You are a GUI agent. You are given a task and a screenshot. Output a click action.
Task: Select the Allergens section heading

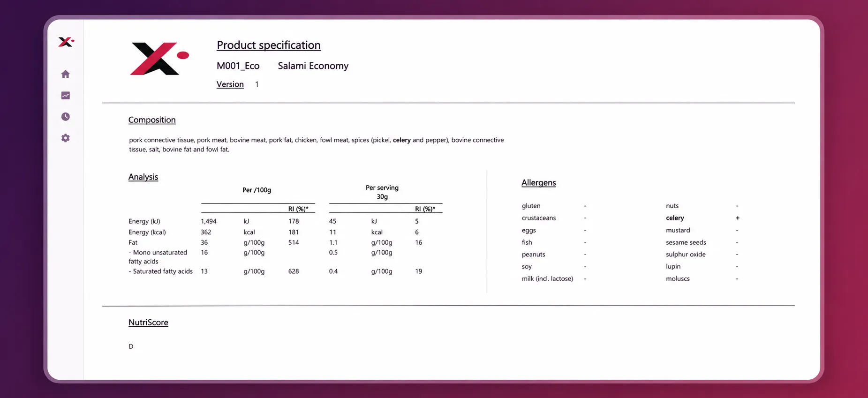click(539, 183)
